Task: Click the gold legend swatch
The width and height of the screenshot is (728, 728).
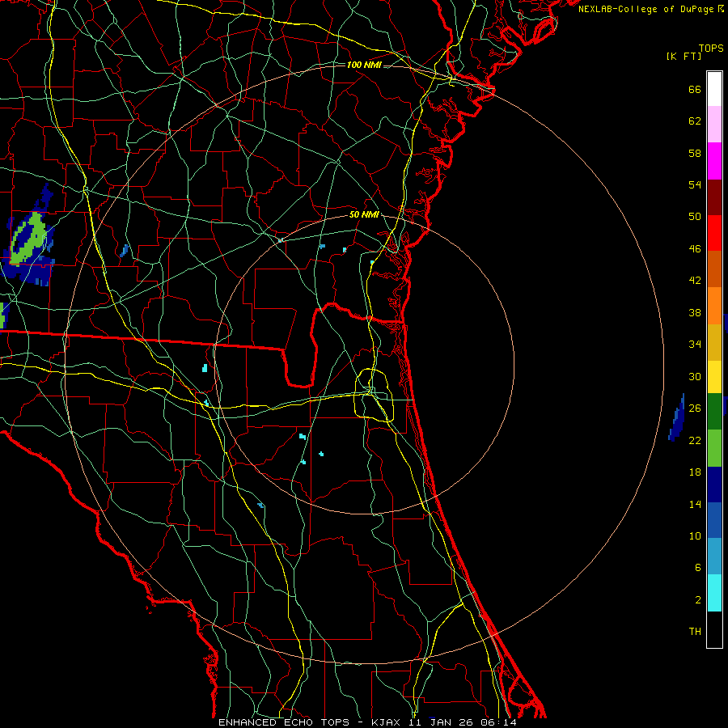Action: pyautogui.click(x=714, y=342)
